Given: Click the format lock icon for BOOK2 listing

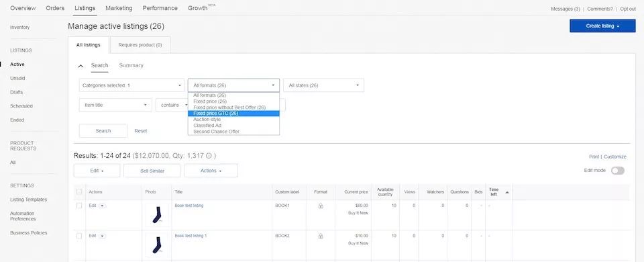Looking at the screenshot, I should tap(321, 236).
